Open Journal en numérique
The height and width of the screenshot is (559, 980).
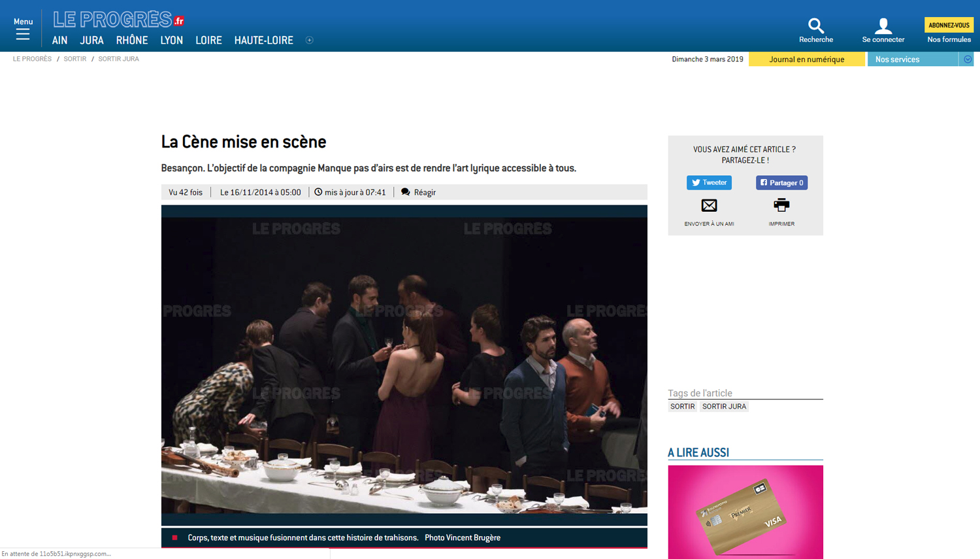pos(806,59)
